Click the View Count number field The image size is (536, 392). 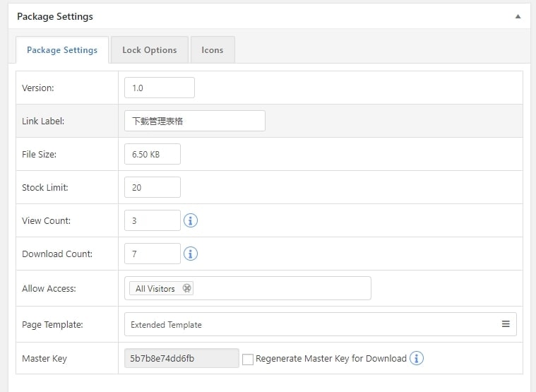pos(152,220)
